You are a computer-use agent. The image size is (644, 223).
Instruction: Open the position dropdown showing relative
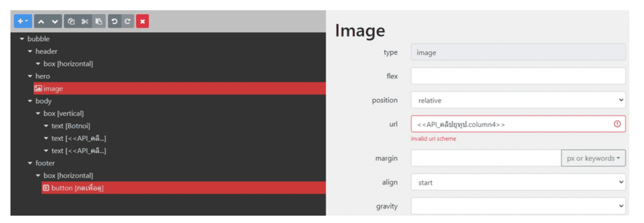point(518,100)
